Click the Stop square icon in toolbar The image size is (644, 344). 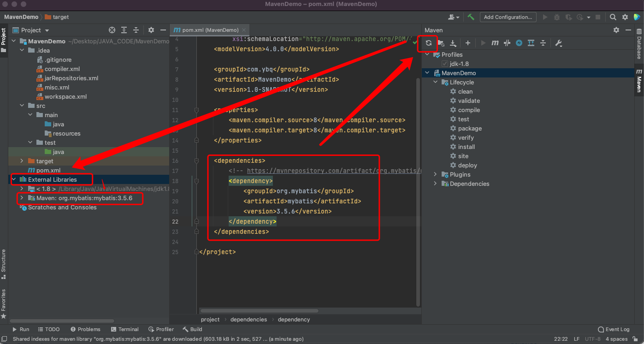tap(598, 17)
